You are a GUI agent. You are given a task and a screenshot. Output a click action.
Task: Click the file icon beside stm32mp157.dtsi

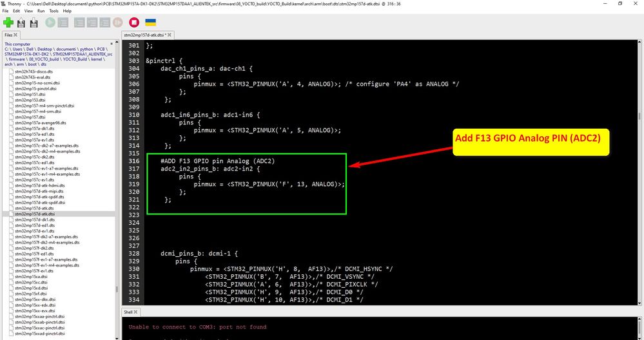click(11, 117)
